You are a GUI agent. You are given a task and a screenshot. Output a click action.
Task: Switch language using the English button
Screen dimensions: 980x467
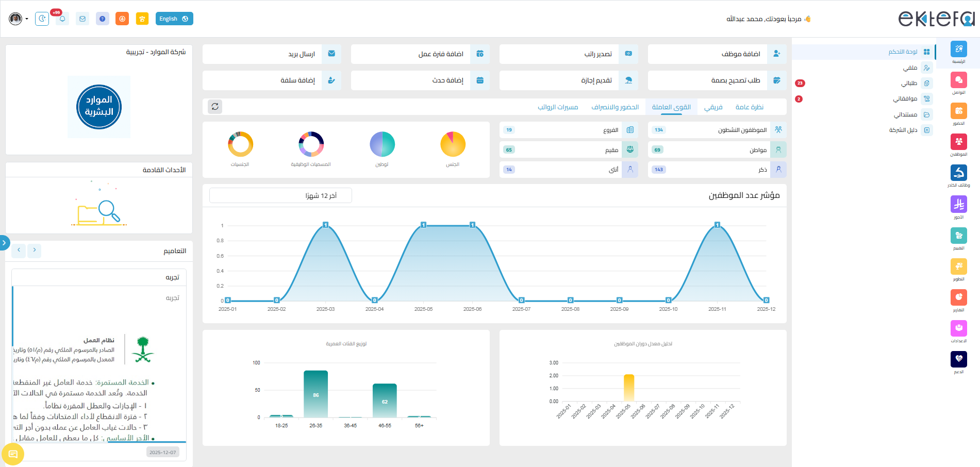coord(174,19)
